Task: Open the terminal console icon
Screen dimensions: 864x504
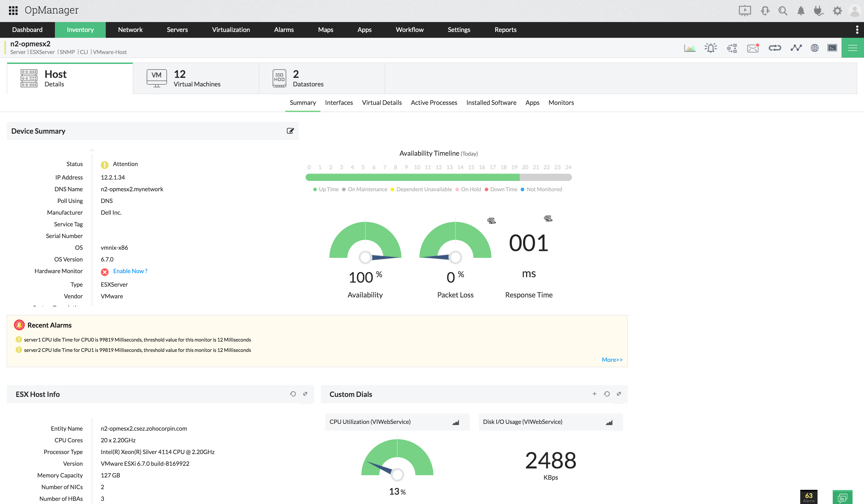Action: tap(832, 48)
